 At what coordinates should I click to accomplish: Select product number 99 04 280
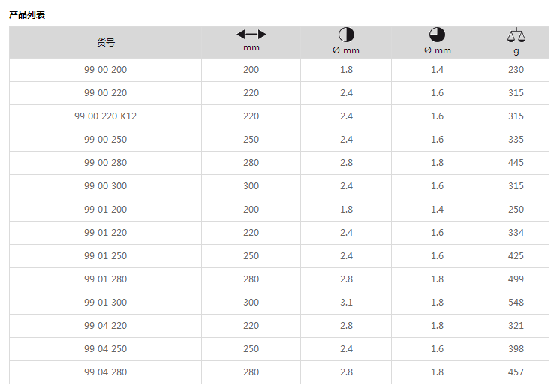pos(105,372)
